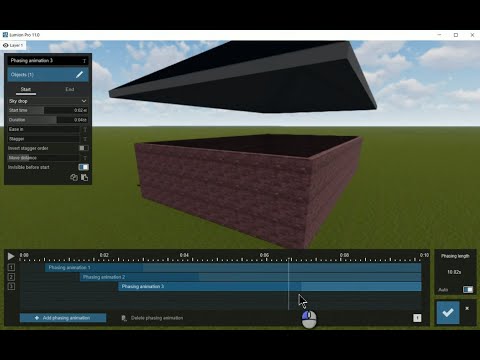Minimize the Lumion Pro window
The width and height of the screenshot is (480, 360).
pyautogui.click(x=440, y=35)
